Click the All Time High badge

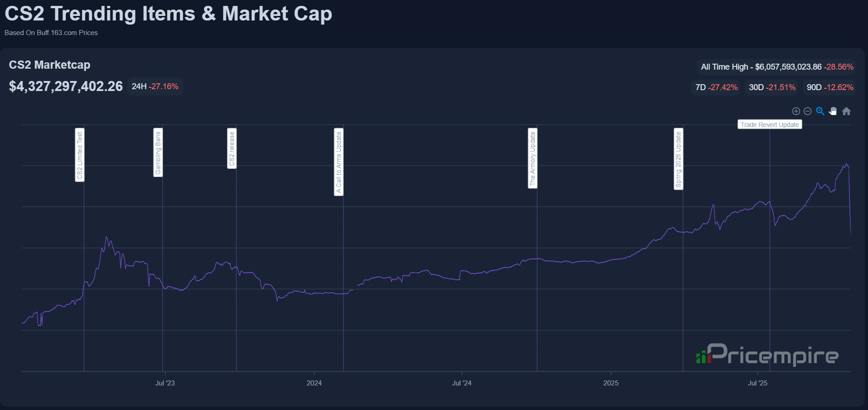(777, 67)
